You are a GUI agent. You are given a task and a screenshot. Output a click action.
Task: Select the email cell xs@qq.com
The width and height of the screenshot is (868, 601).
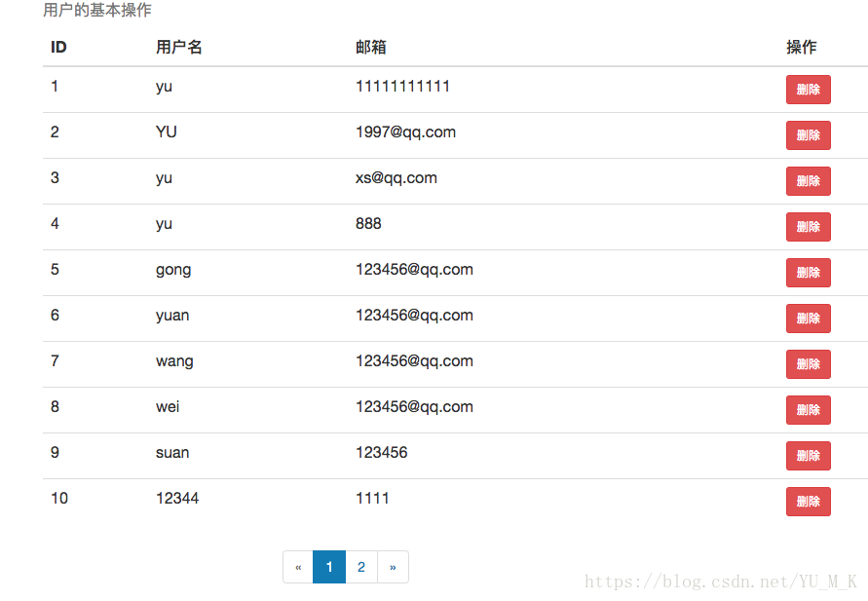tap(396, 178)
